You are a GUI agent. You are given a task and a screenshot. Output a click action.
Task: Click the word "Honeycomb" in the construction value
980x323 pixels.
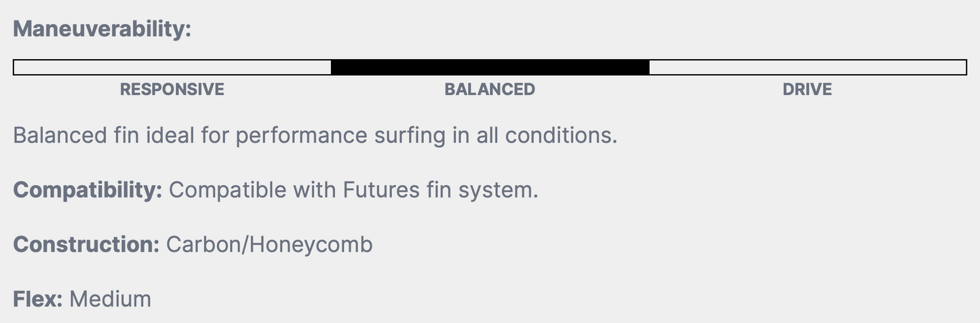point(311,244)
